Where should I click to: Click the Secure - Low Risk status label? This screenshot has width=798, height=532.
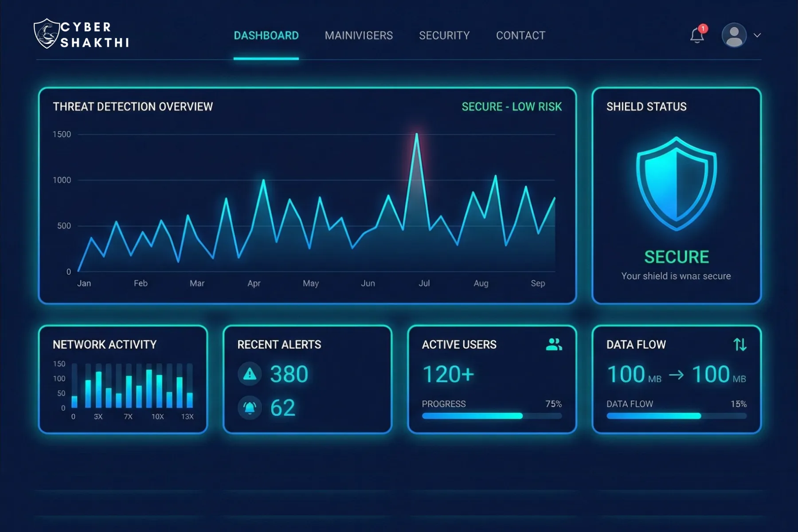coord(512,107)
